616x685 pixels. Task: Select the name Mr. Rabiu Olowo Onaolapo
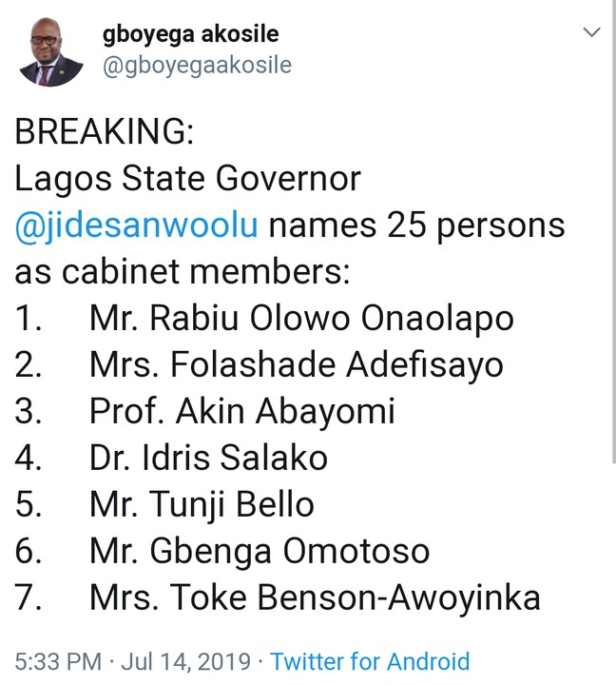coord(301,319)
